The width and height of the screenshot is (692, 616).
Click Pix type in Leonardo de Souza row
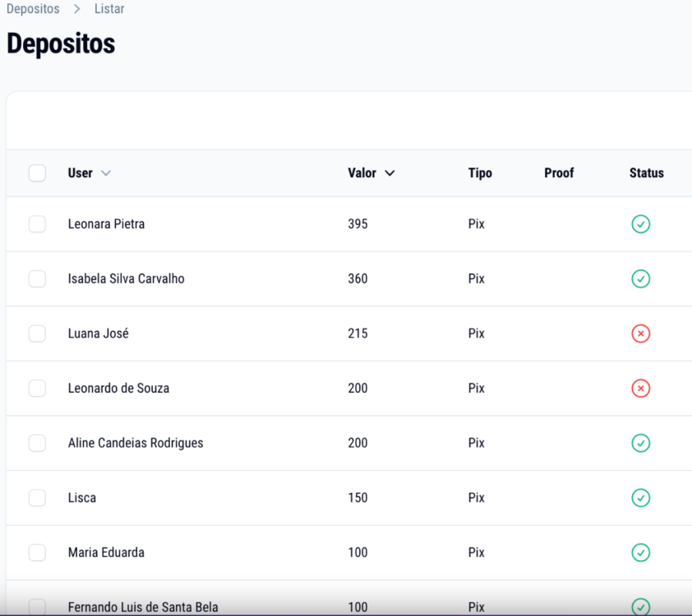(477, 388)
